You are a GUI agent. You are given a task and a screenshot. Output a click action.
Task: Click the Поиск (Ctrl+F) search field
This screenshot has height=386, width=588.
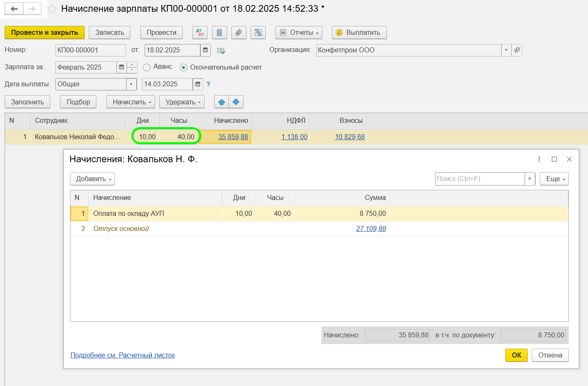click(480, 179)
